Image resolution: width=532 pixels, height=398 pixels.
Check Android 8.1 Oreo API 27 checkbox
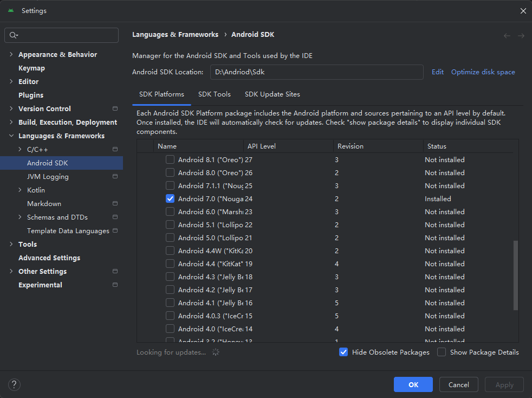click(170, 159)
